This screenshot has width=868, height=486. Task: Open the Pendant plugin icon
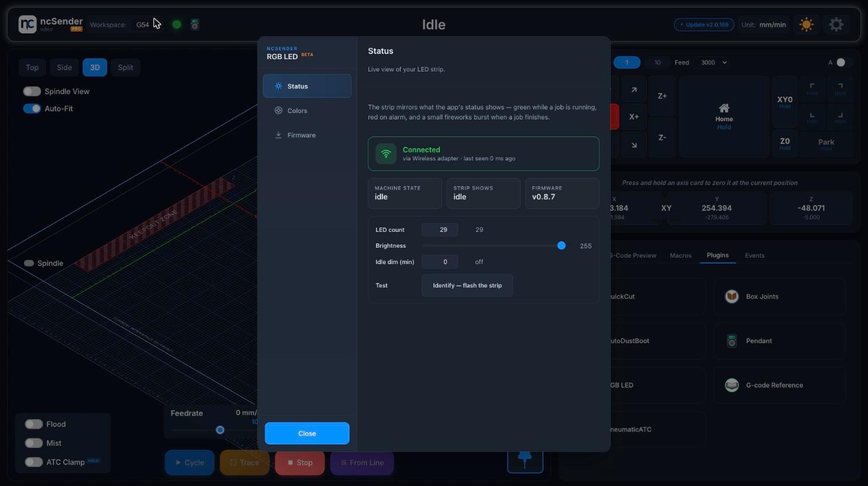tap(732, 341)
